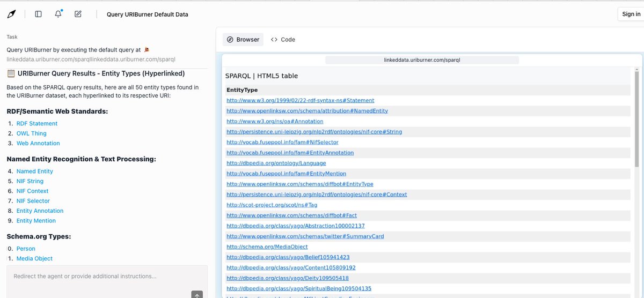
Task: Toggle the sidebar panel icon
Action: tap(38, 14)
